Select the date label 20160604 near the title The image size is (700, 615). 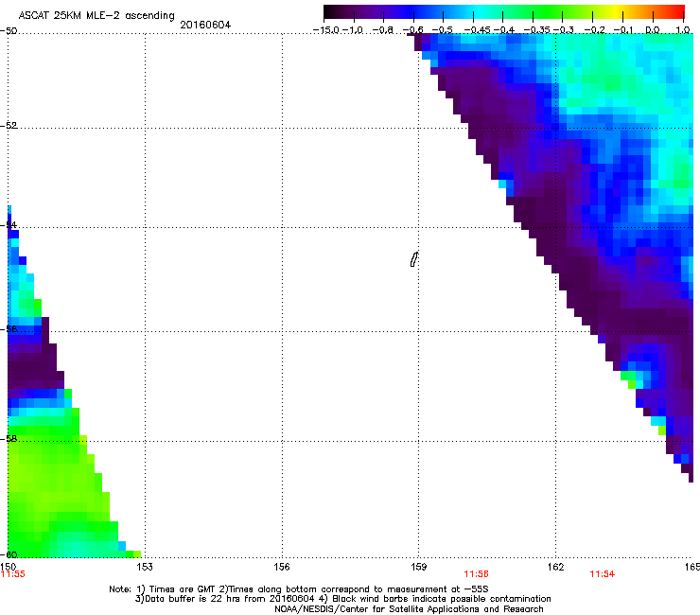coord(205,25)
